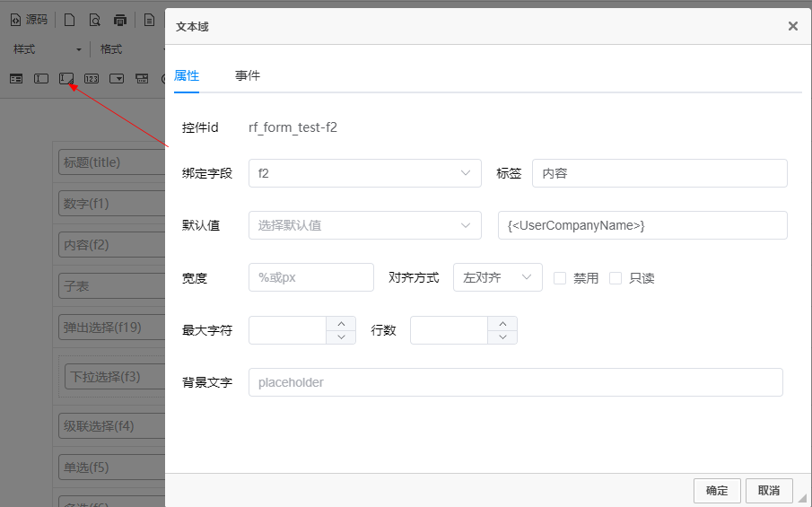Screen dimensions: 812x507
Task: Switch to the 事件 tab
Action: tap(248, 75)
